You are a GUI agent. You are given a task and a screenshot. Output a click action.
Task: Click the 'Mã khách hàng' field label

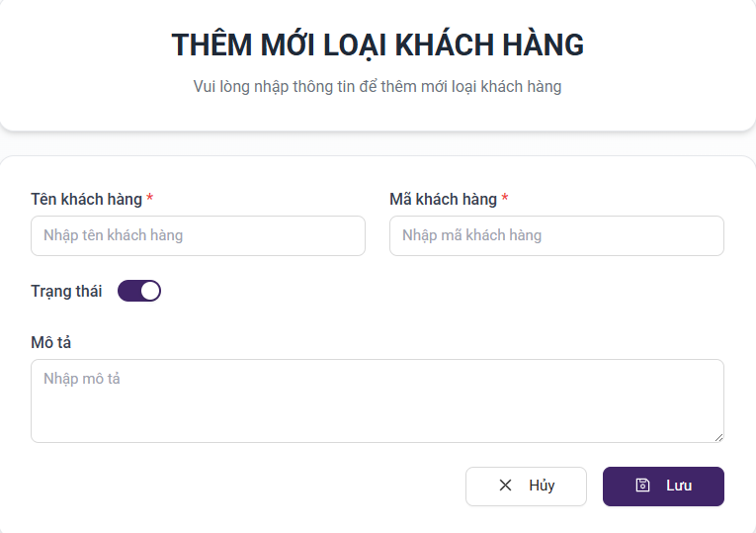coord(443,199)
